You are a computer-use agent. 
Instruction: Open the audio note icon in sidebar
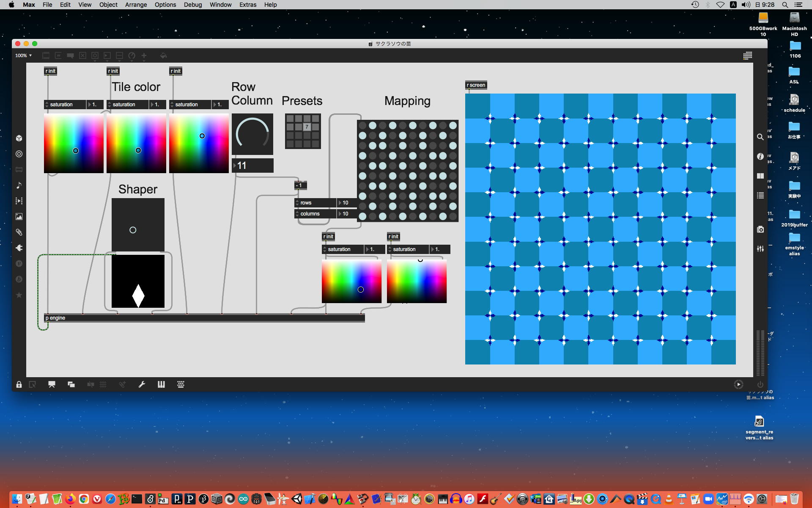[19, 185]
